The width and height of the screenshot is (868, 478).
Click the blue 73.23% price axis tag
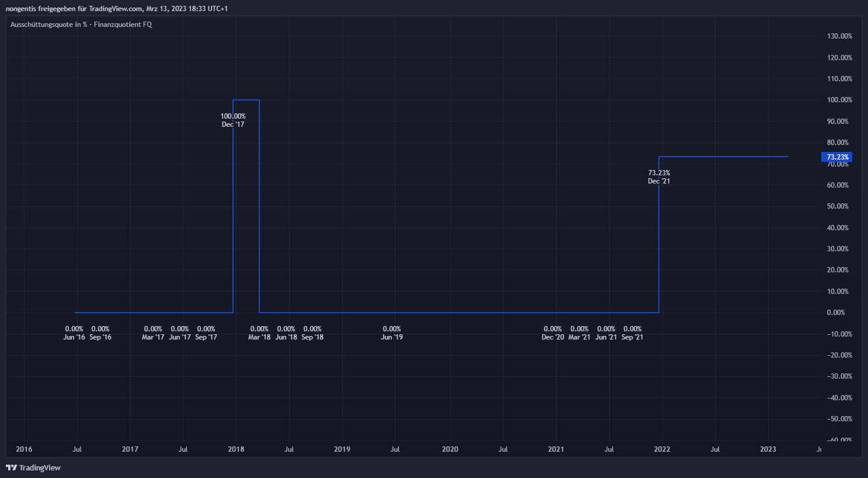tap(836, 157)
